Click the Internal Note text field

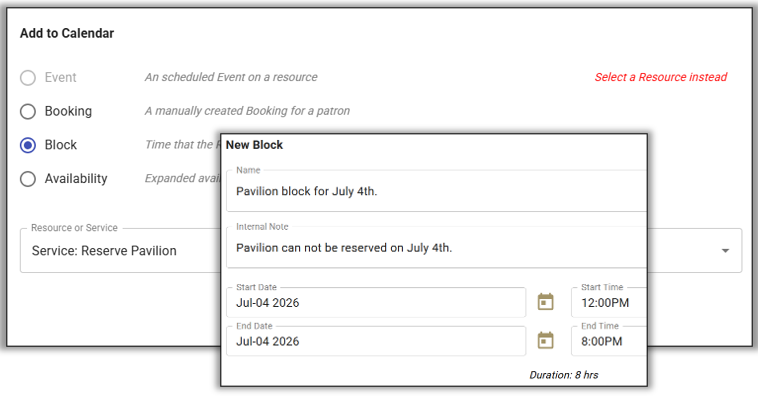[x=435, y=247]
